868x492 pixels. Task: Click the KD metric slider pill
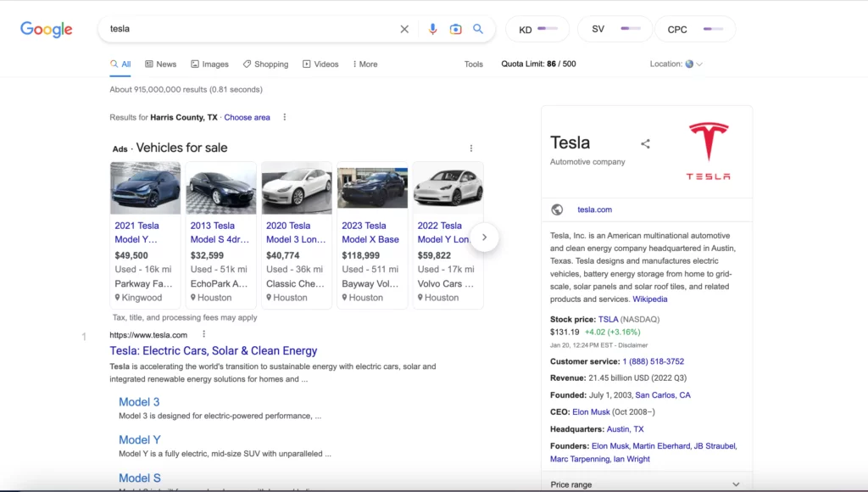[537, 30]
